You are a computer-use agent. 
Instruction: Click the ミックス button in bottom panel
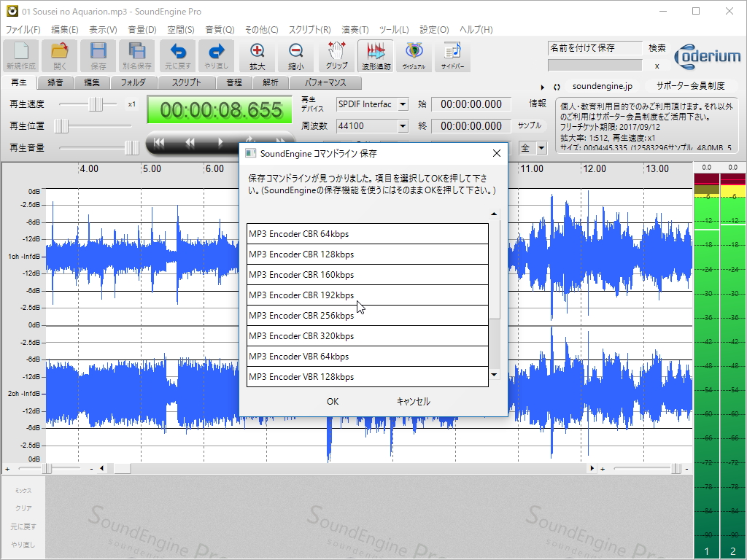point(23,491)
